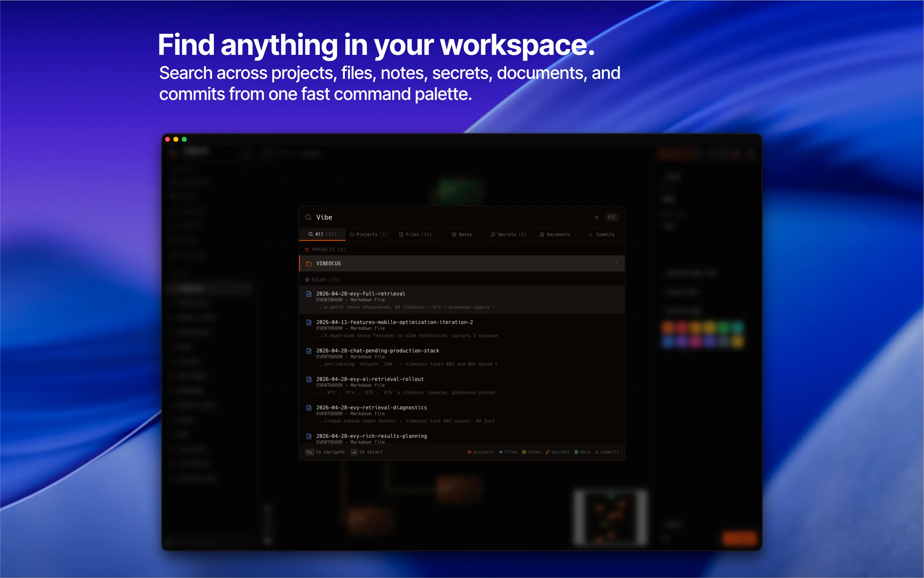Open file 2026-04-28-evy-ai-retrieval-rollout

462,385
